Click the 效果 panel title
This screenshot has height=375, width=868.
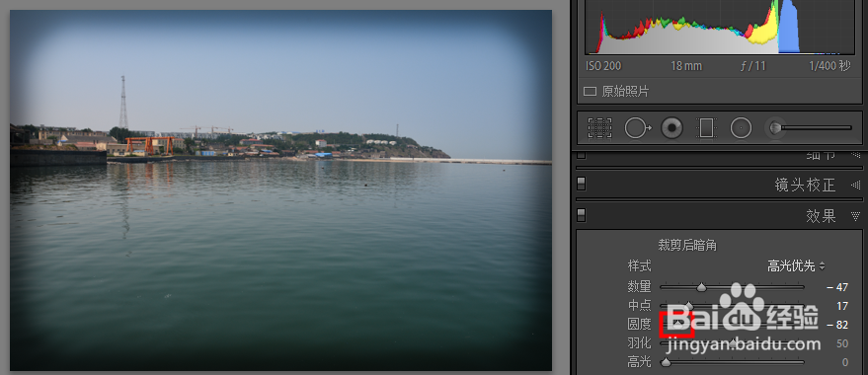pos(821,216)
